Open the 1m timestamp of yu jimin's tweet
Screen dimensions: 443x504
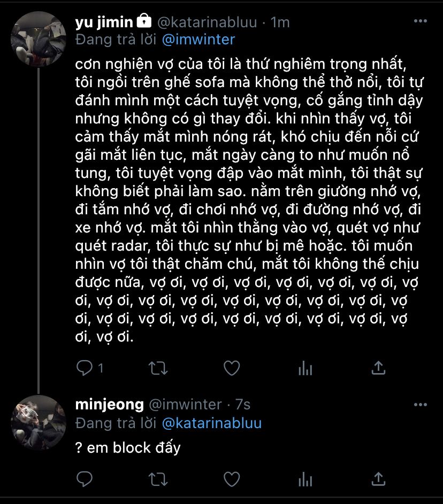(x=280, y=22)
